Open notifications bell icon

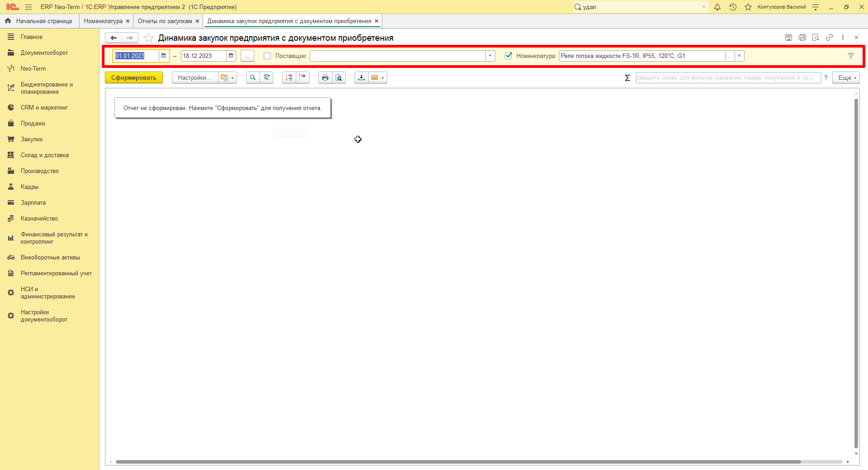point(717,7)
